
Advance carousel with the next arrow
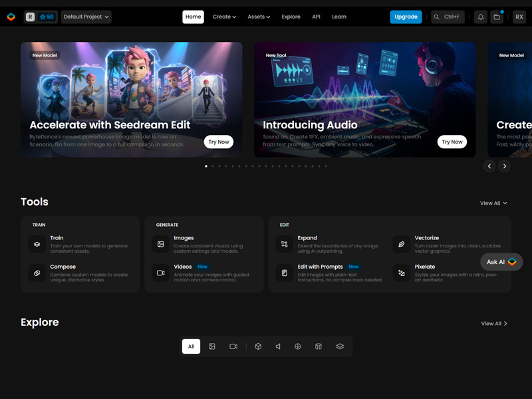click(x=505, y=166)
